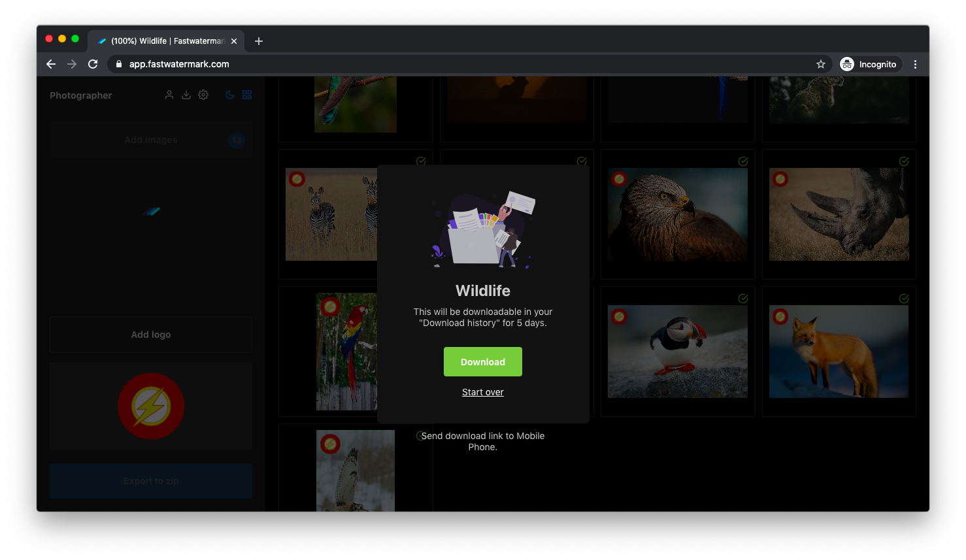Select the eagle photo thumbnail
The width and height of the screenshot is (966, 560).
[x=678, y=214]
